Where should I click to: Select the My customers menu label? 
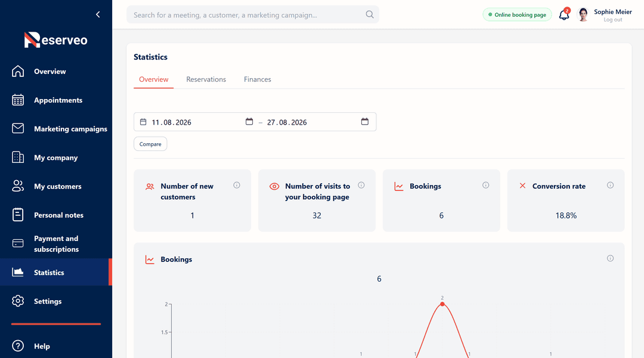[x=57, y=186]
